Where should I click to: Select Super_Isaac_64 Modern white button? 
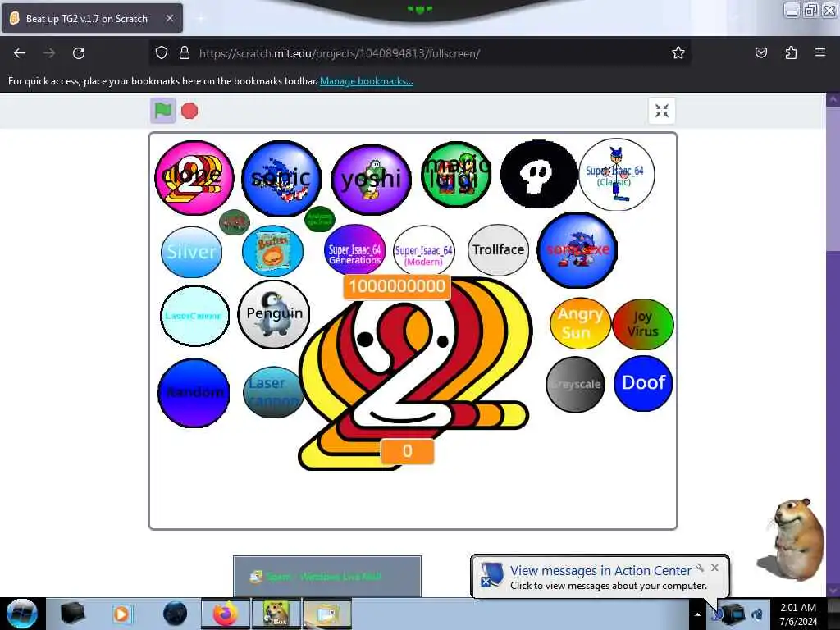pyautogui.click(x=424, y=251)
